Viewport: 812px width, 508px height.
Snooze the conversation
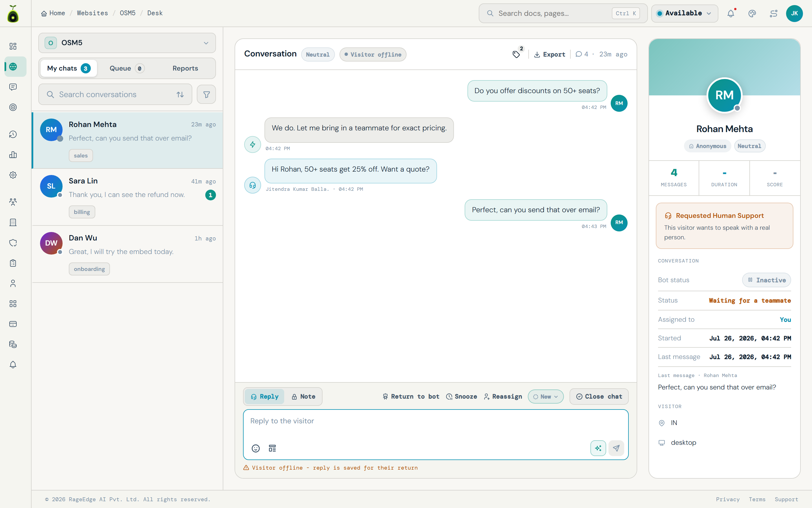click(x=462, y=397)
